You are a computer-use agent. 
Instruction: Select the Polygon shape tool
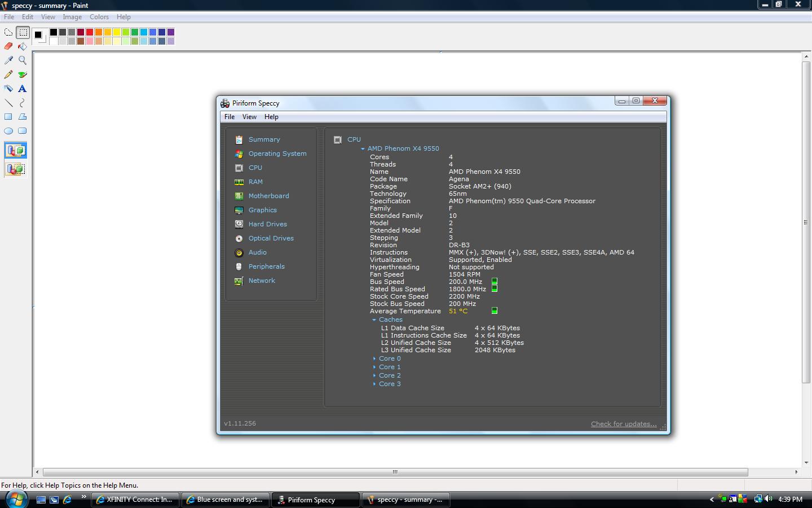point(23,117)
